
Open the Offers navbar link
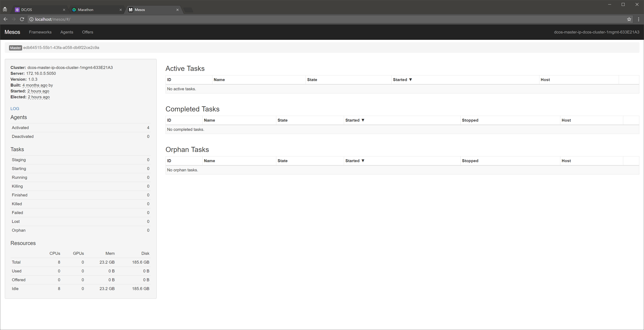pos(88,32)
